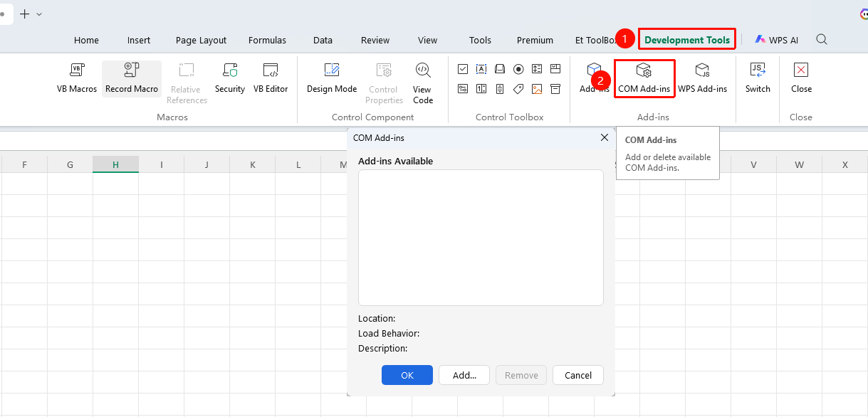868x417 pixels.
Task: Open View Code
Action: [x=423, y=83]
